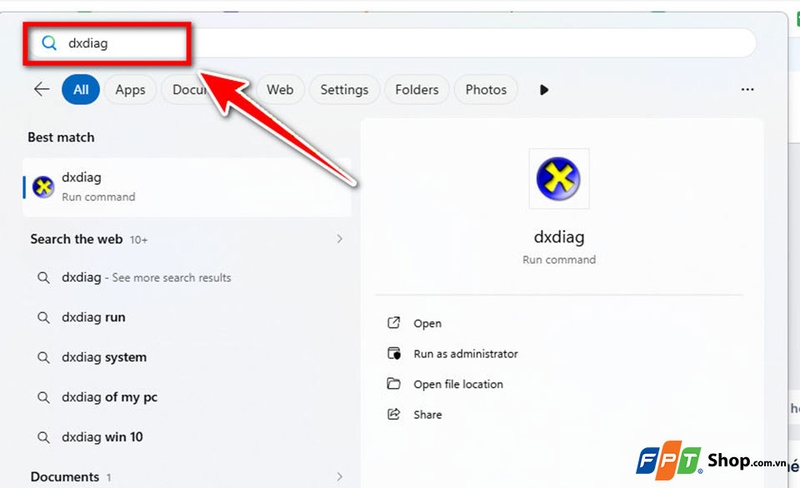
Task: Click Share in the preview pane
Action: pos(428,414)
